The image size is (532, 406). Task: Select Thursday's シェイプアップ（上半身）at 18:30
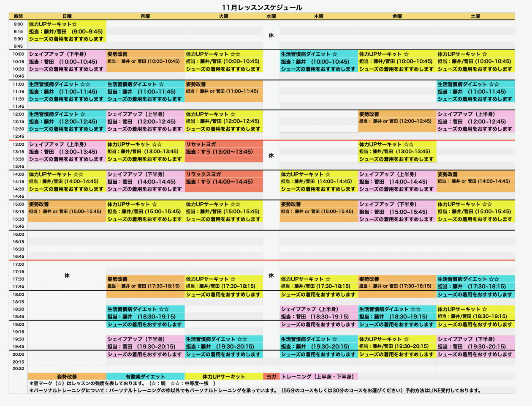click(x=319, y=309)
